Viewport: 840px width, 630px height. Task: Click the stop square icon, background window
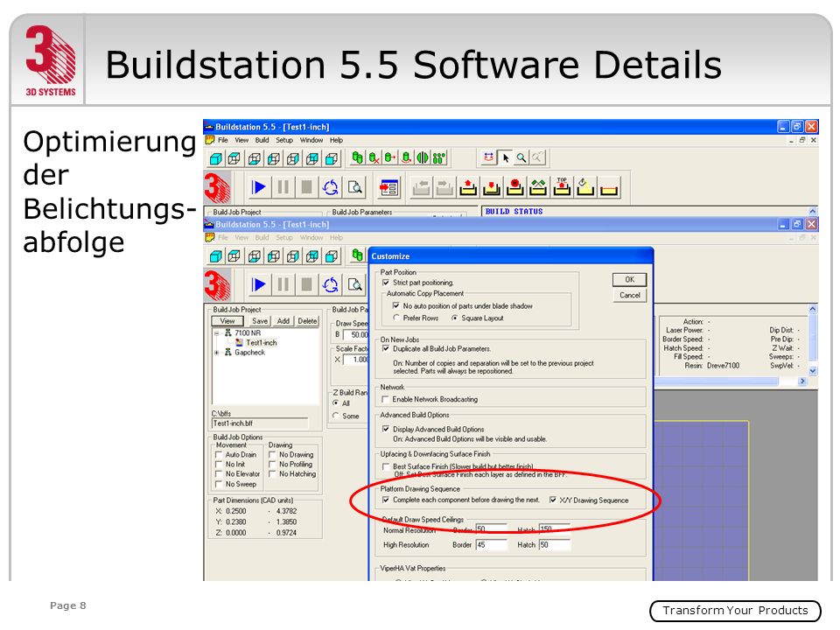point(306,187)
